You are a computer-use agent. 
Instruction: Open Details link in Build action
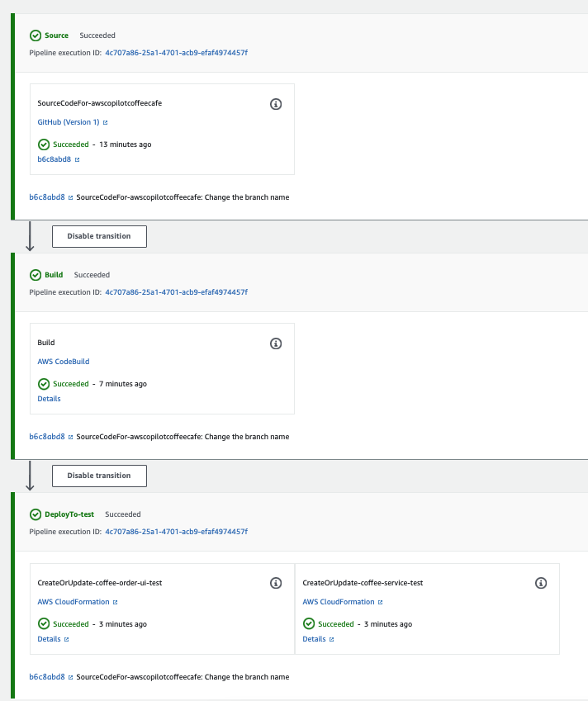click(x=49, y=399)
